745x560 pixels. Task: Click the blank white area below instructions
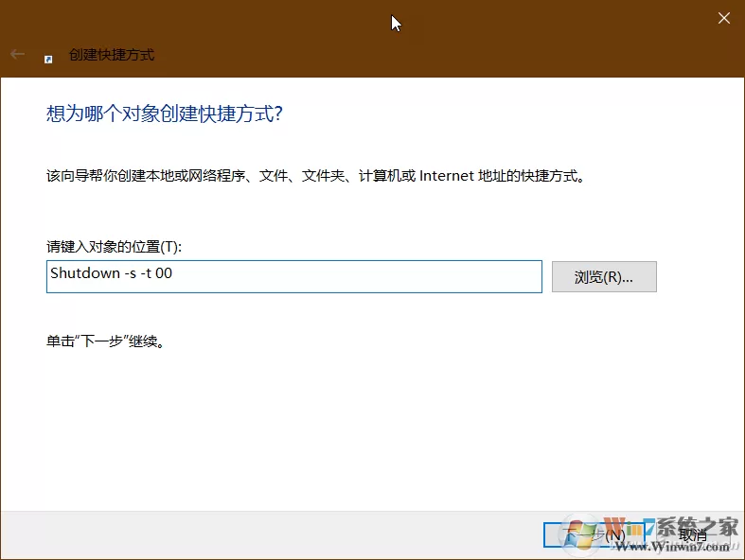tap(370, 428)
